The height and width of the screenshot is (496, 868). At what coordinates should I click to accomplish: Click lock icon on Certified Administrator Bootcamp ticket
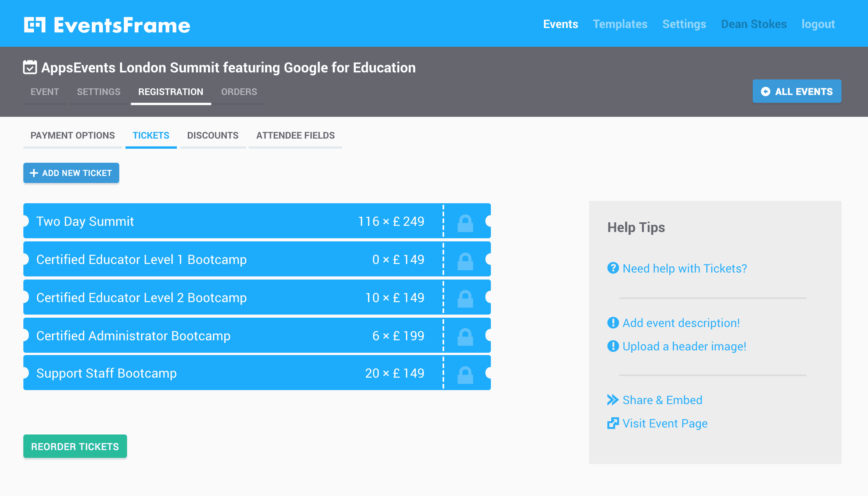(x=465, y=337)
